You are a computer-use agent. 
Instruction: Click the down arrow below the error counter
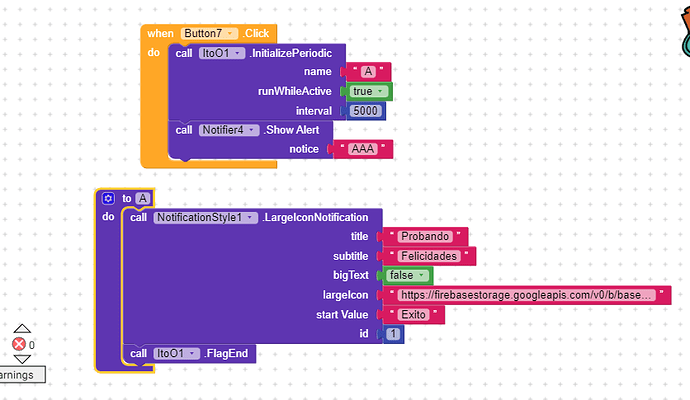(x=21, y=360)
